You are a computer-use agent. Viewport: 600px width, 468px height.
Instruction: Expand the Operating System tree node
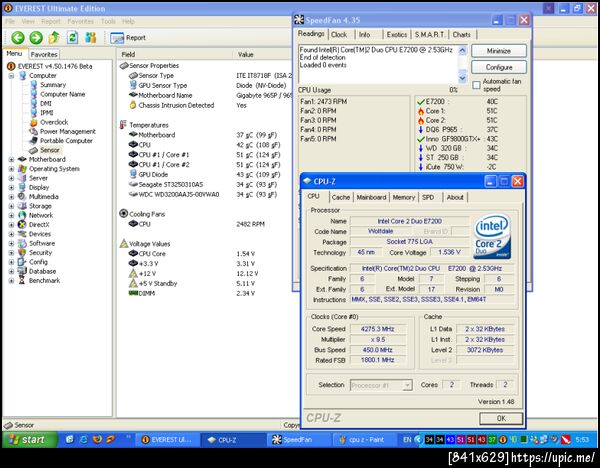point(11,169)
